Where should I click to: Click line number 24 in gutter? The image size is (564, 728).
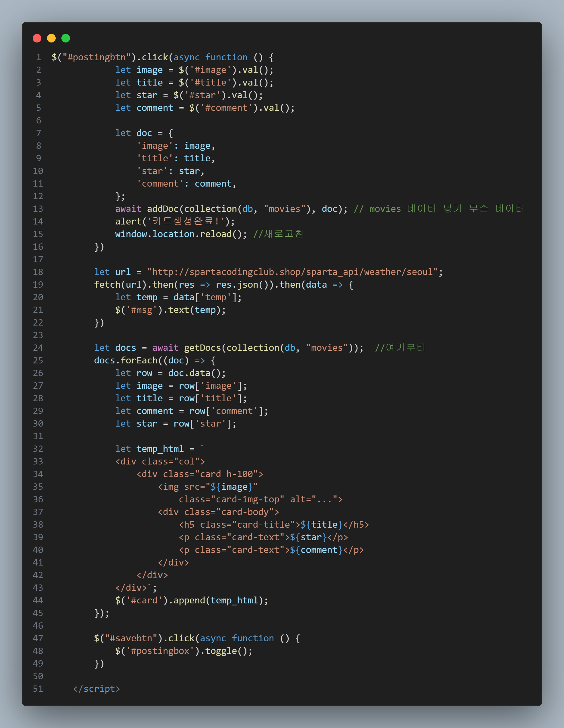[38, 348]
